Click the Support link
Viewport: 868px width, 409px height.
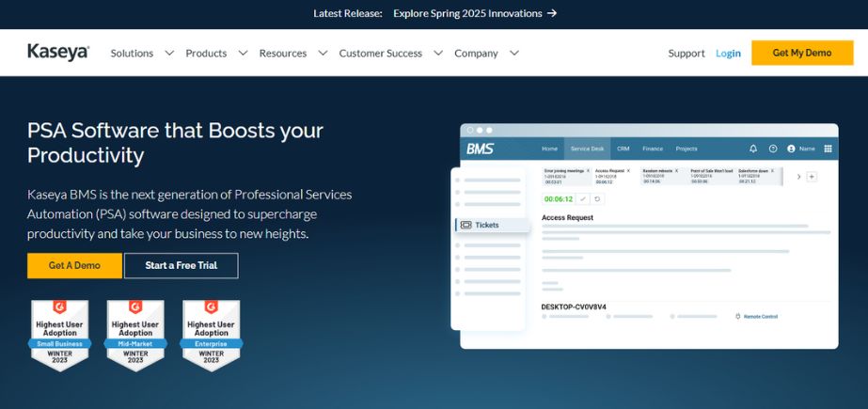click(x=687, y=54)
